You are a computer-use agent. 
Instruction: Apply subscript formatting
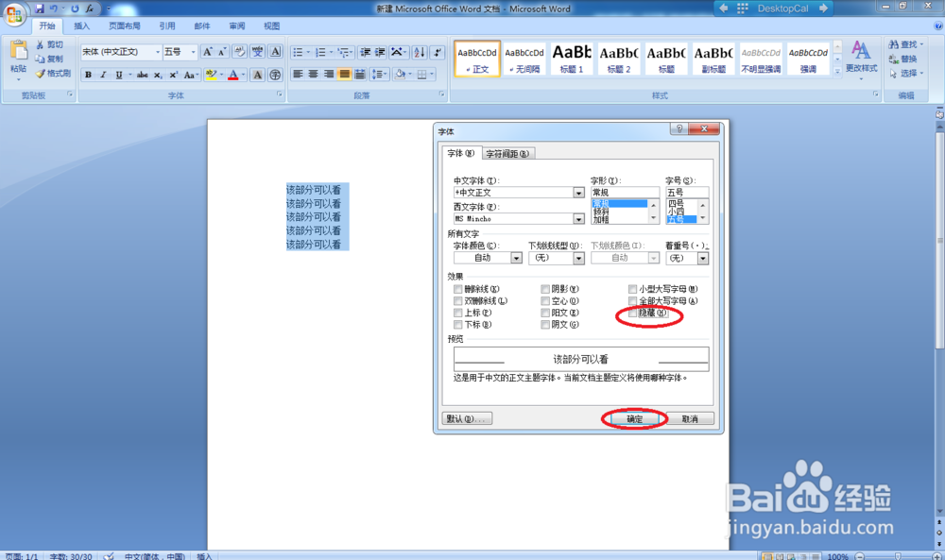(157, 75)
